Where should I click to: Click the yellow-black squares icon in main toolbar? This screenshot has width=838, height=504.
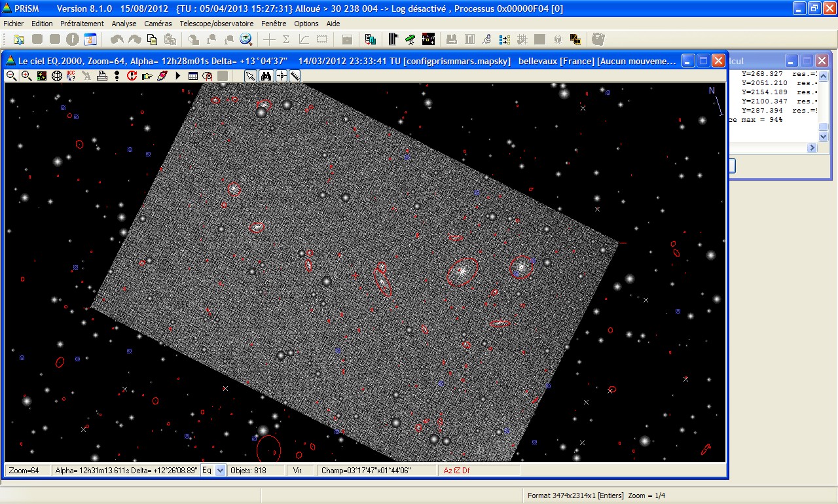[575, 39]
